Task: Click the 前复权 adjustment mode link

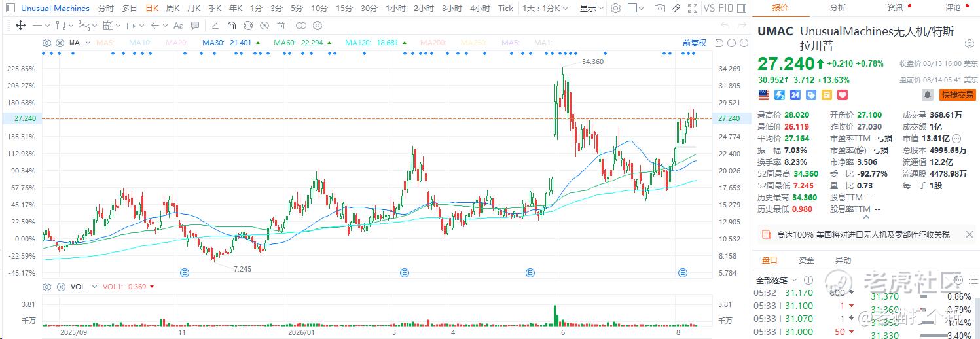Action: (x=695, y=43)
